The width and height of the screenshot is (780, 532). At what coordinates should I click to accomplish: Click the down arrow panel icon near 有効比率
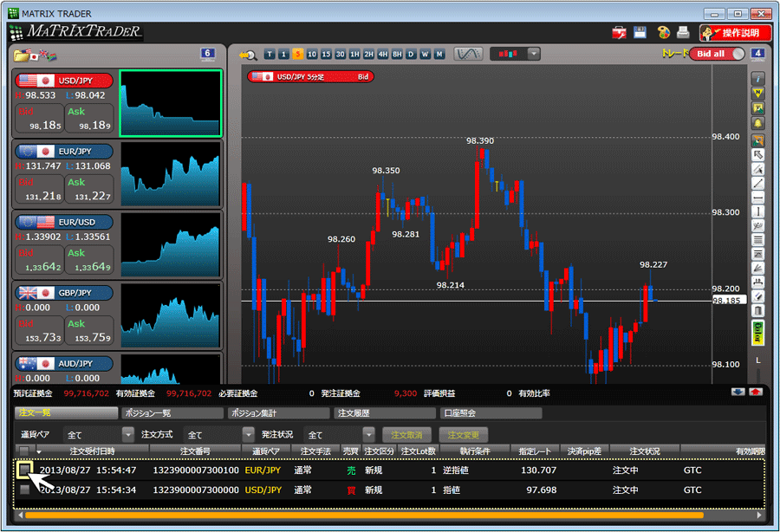tap(738, 393)
